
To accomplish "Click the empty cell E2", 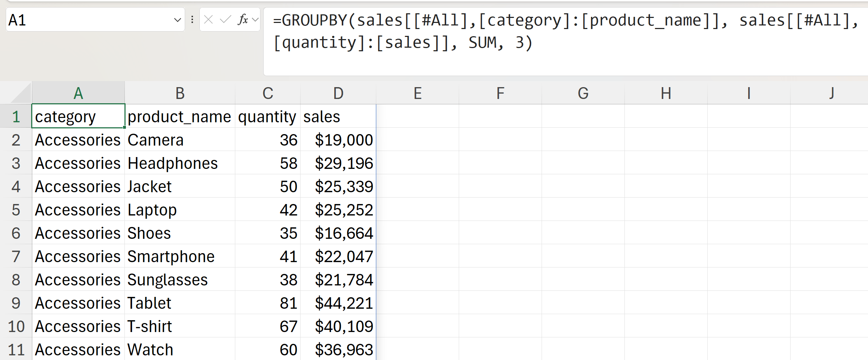I will (417, 140).
